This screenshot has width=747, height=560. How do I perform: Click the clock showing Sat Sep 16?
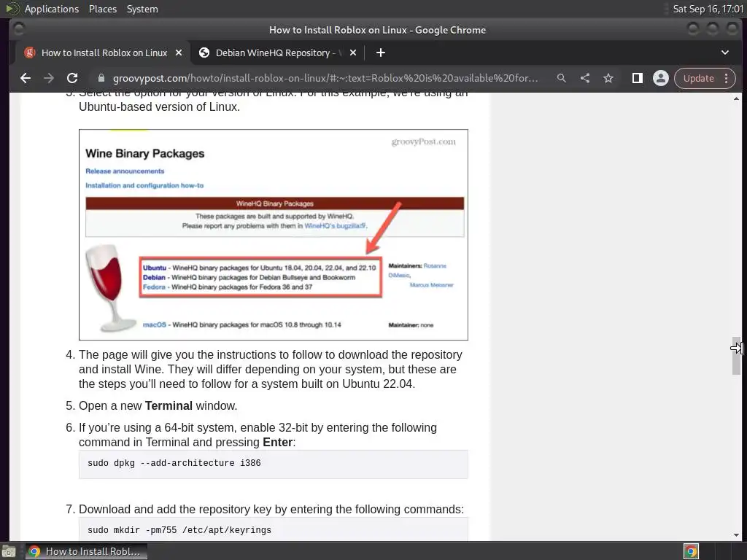[x=708, y=9]
